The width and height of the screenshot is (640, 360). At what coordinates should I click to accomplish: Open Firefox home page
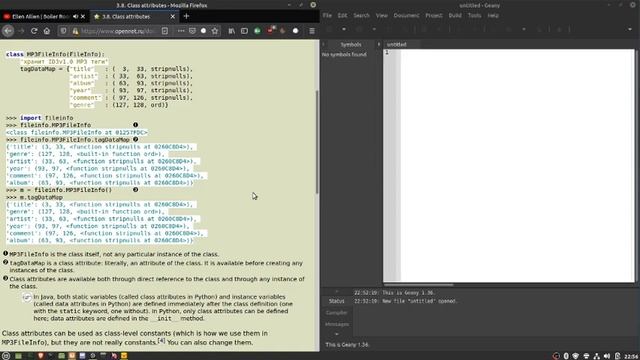pos(47,31)
